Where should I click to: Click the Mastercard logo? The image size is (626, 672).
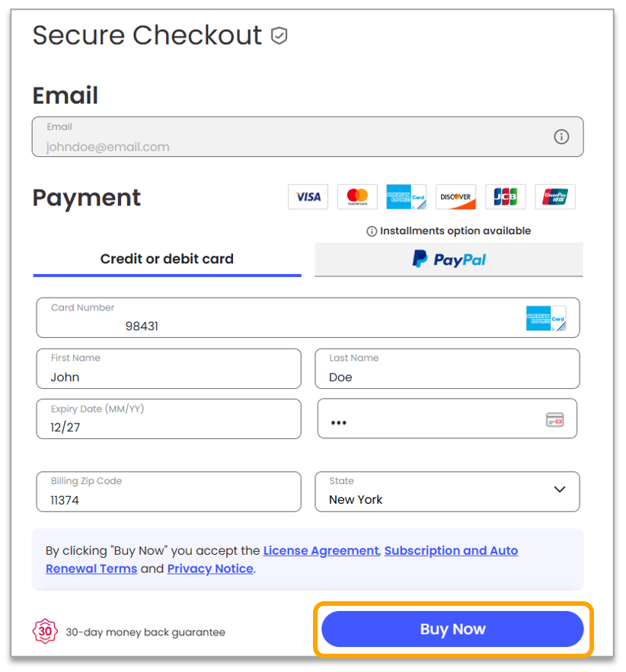357,197
